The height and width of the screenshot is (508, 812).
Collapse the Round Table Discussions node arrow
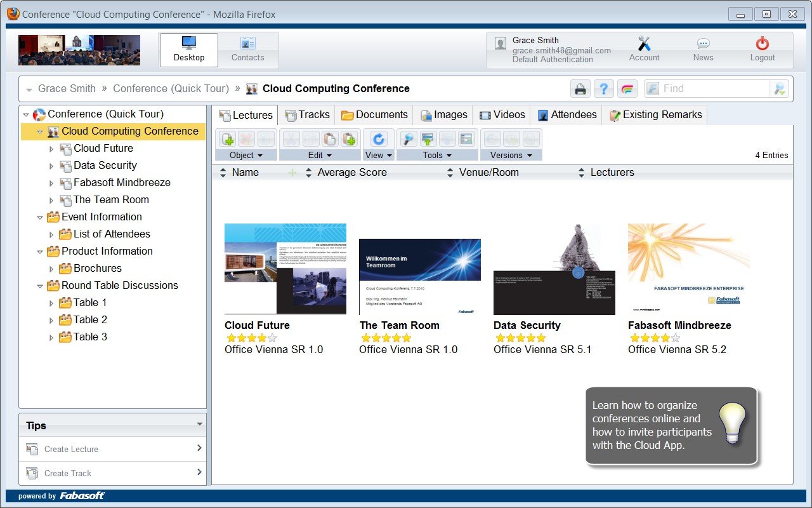40,286
